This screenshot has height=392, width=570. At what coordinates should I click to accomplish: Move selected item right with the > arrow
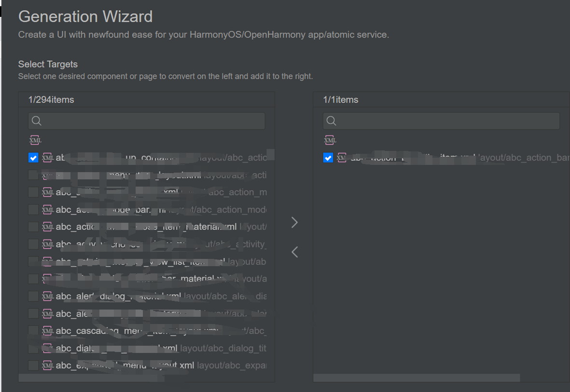point(294,222)
